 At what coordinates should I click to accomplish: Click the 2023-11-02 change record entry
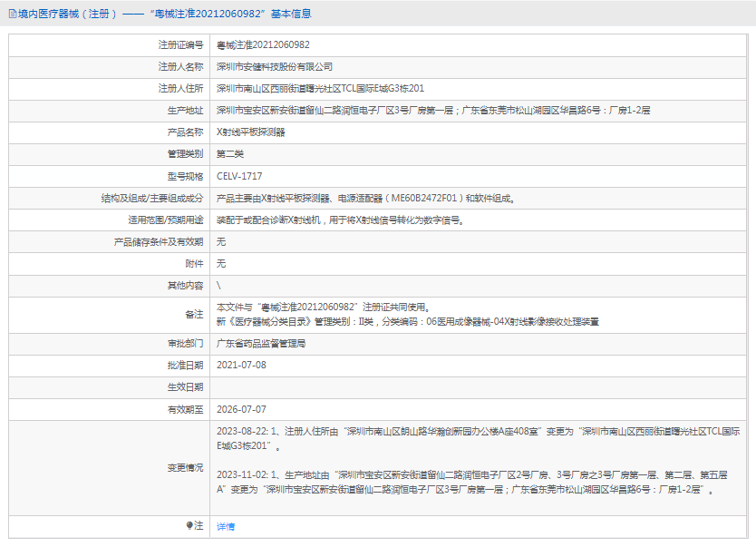(472, 483)
